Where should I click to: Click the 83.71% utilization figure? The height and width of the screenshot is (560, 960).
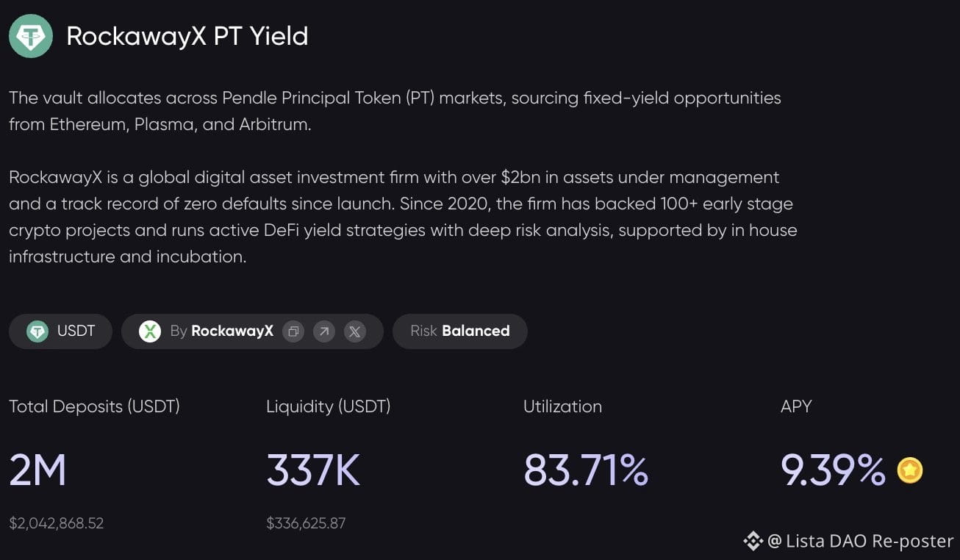586,470
